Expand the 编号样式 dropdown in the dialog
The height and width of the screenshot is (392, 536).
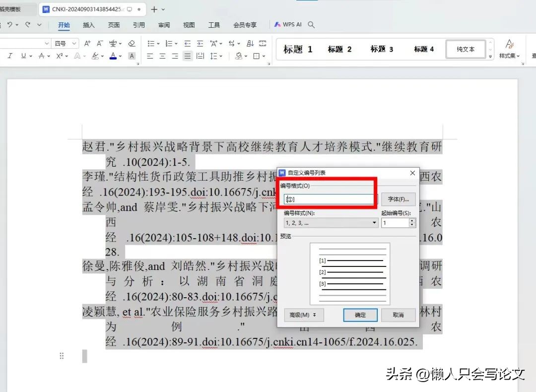pyautogui.click(x=375, y=223)
